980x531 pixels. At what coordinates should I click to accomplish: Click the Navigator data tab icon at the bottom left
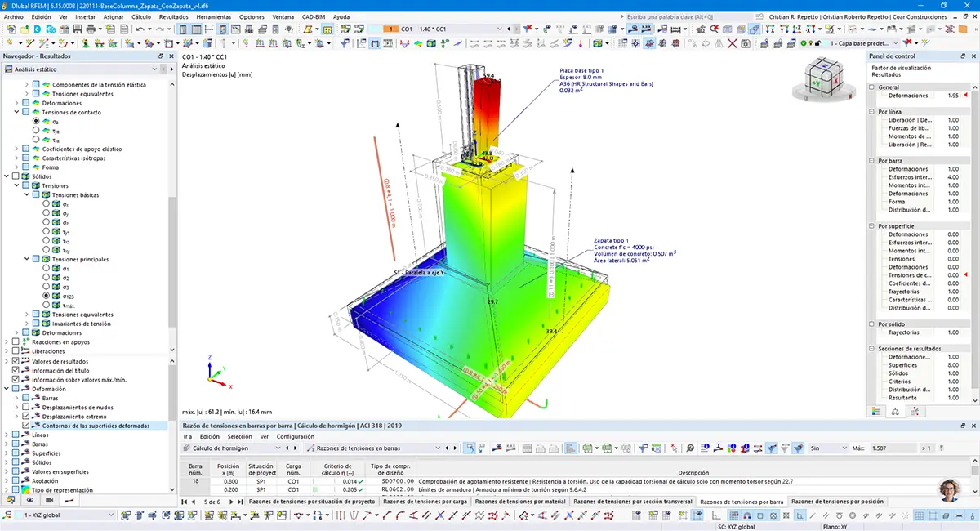(x=11, y=499)
